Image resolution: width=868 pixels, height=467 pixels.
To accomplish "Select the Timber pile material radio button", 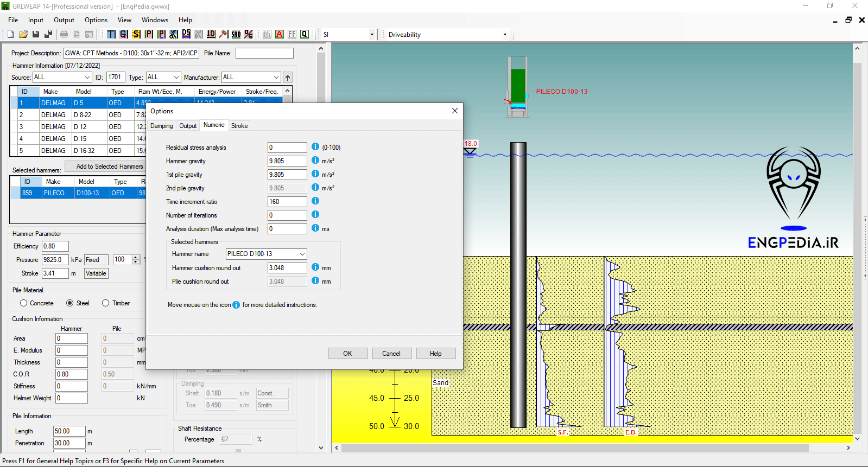I will tap(105, 303).
